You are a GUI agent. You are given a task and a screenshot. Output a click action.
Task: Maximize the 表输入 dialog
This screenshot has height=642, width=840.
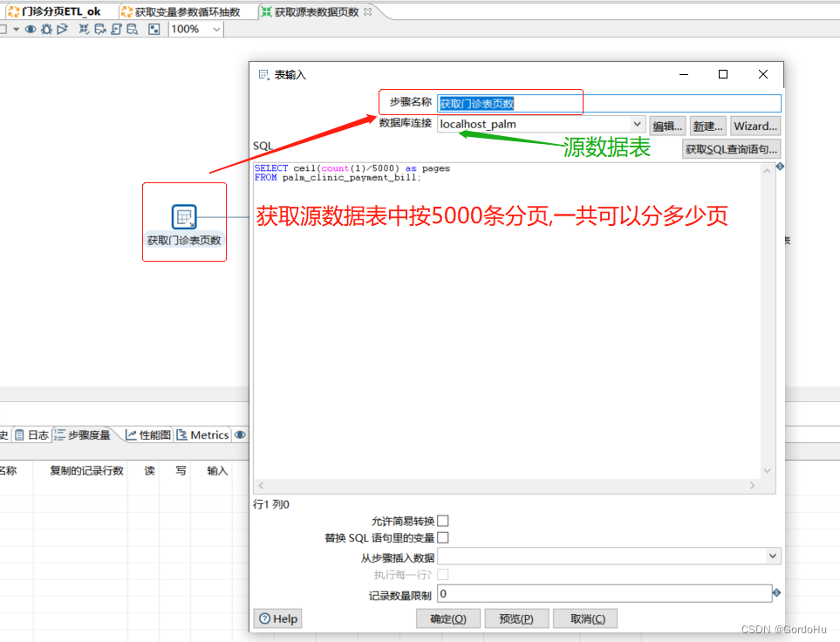point(722,74)
